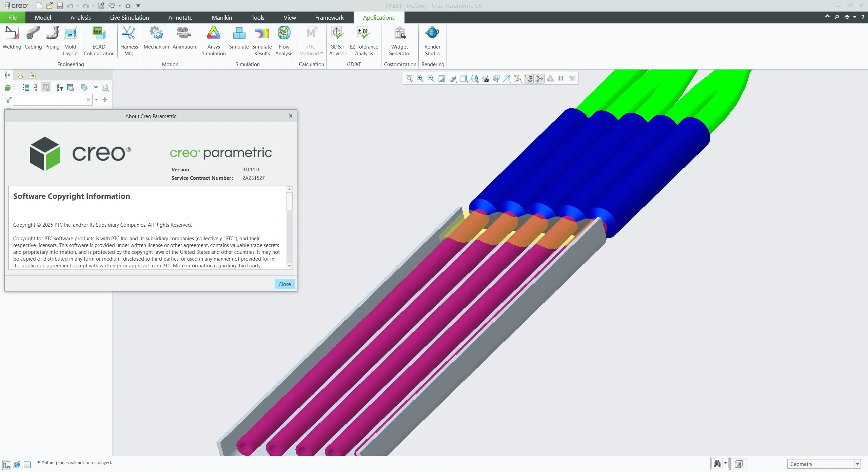
Task: Toggle annotation display in graphics toolbar
Action: (529, 79)
